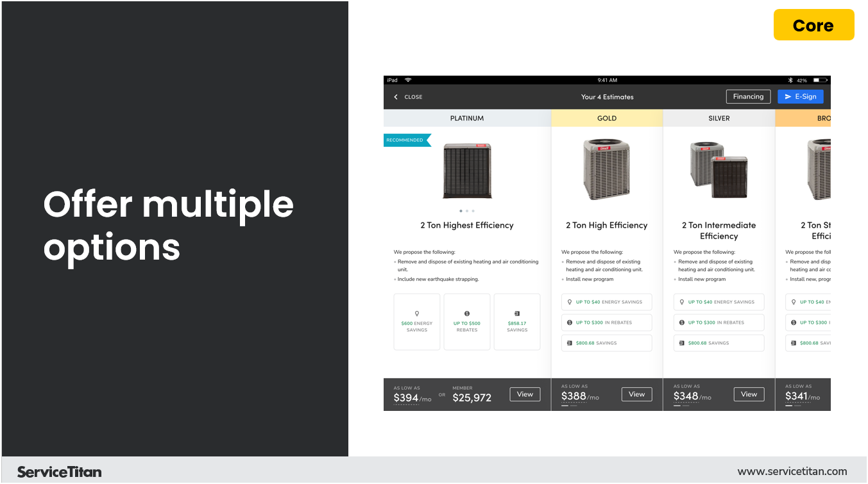Tap the back chevron beside CLOSE
868x484 pixels.
click(395, 97)
